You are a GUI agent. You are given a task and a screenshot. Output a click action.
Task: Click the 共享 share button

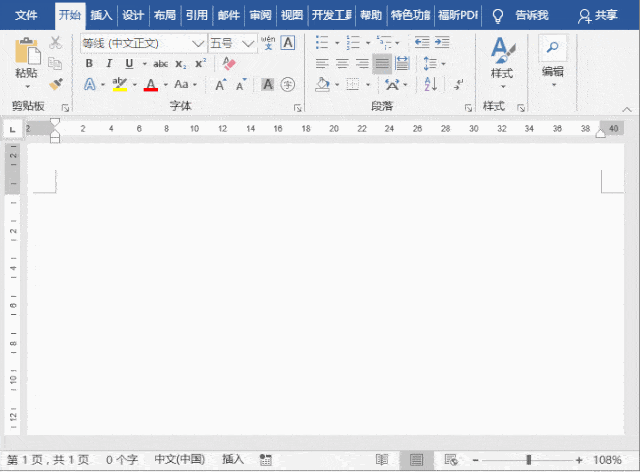(x=598, y=16)
